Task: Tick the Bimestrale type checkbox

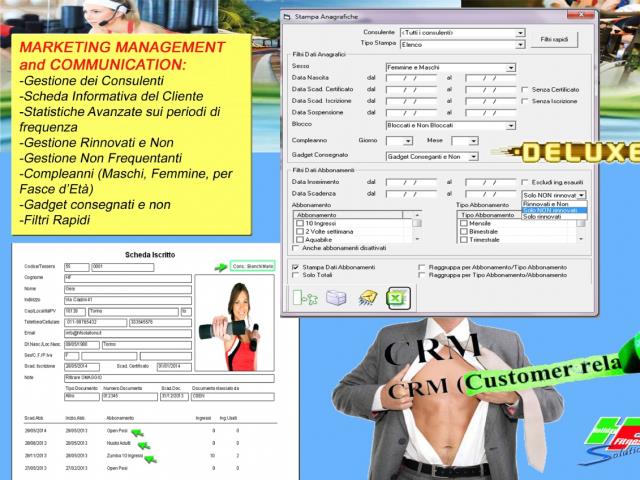Action: click(464, 231)
